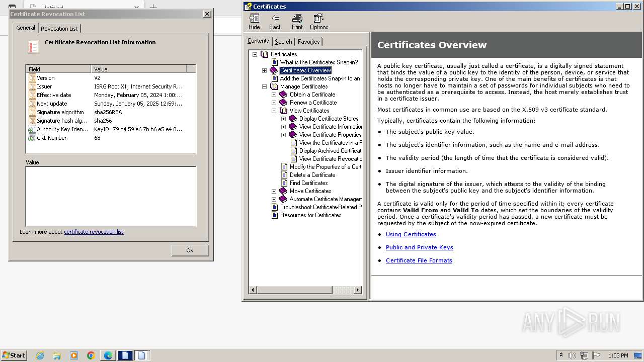Screen dimensions: 644x362
Task: Click the book icon beside Renew a Certificate
Action: click(283, 103)
